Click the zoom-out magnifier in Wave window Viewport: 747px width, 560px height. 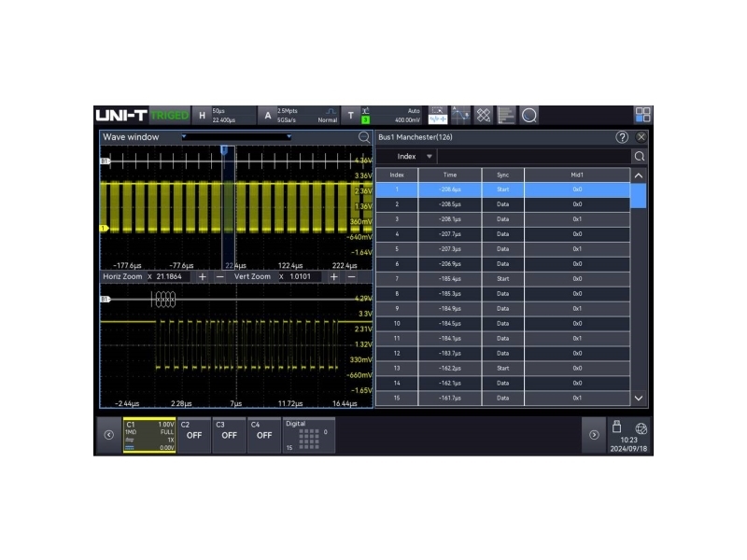point(364,137)
